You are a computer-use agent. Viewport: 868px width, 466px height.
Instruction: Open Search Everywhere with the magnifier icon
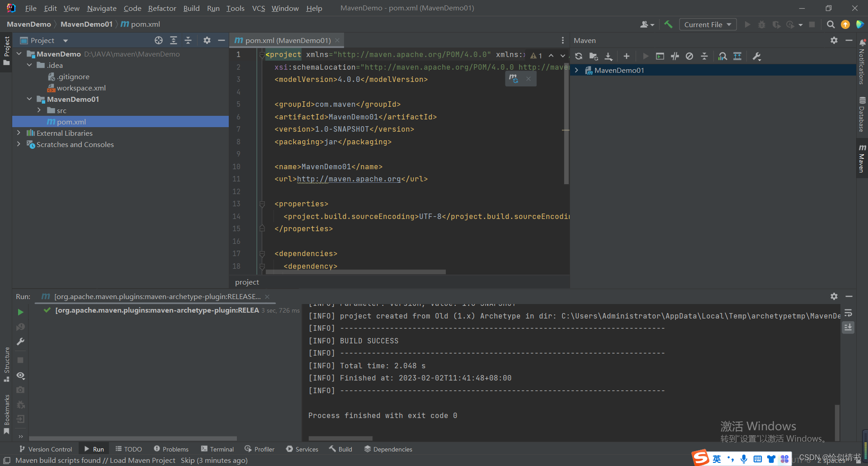point(831,24)
